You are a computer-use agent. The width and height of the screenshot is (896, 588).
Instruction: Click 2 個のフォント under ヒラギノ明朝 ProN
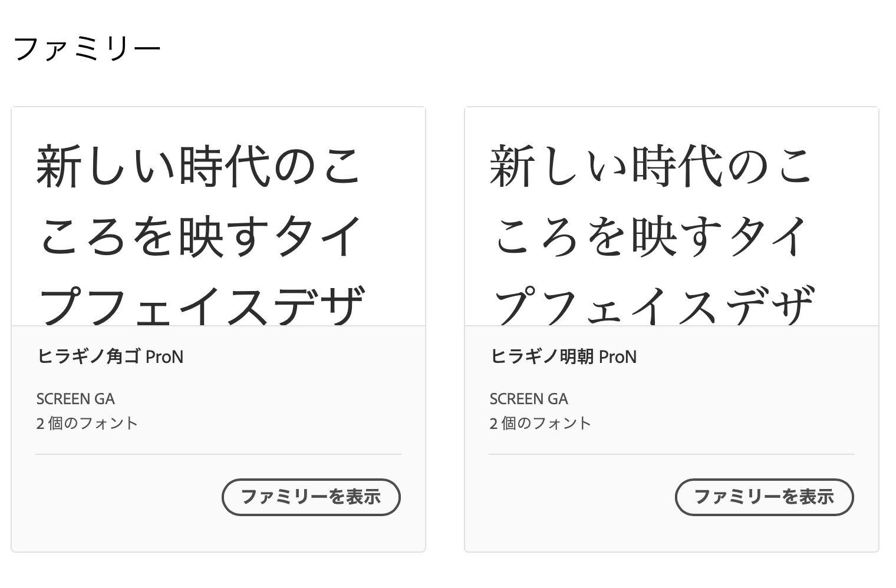tap(540, 423)
